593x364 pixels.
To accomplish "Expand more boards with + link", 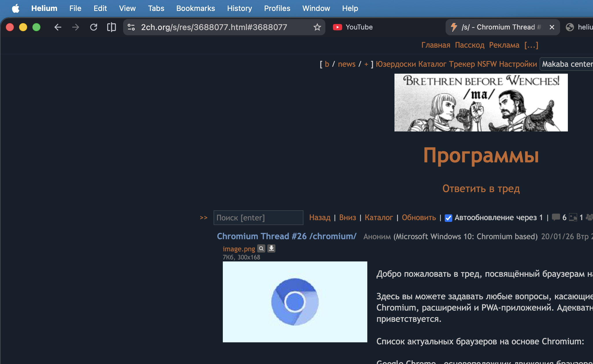I will click(366, 64).
